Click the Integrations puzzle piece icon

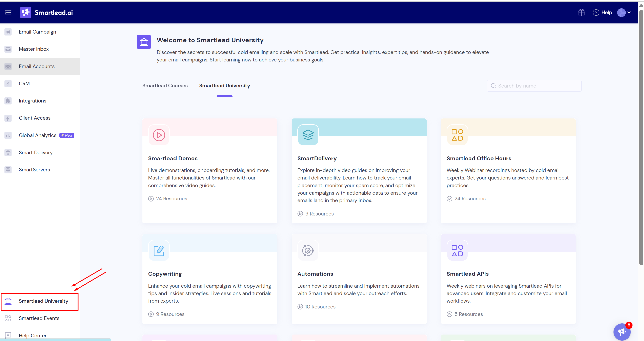click(x=8, y=101)
